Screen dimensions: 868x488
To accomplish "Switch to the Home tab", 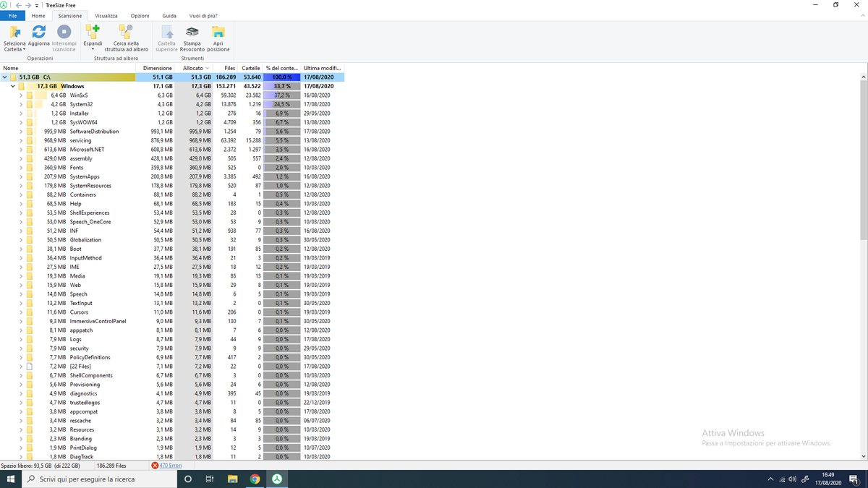I will 38,15.
